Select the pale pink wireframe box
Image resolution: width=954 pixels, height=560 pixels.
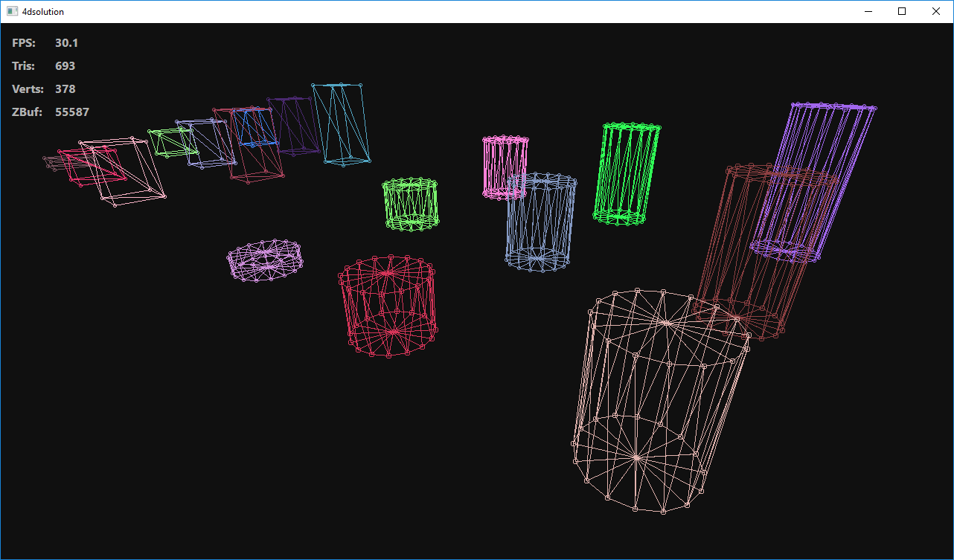123,171
